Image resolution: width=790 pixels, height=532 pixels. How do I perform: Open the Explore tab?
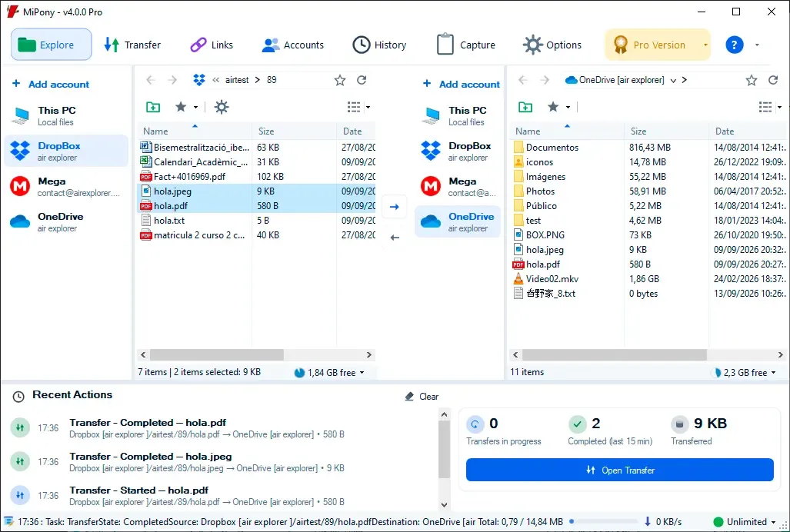[52, 45]
